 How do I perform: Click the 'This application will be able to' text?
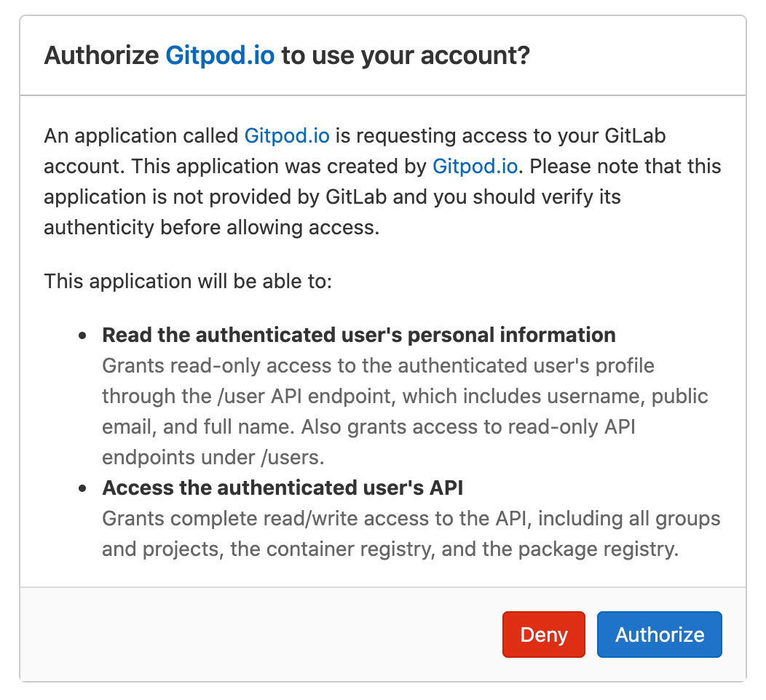[x=187, y=281]
